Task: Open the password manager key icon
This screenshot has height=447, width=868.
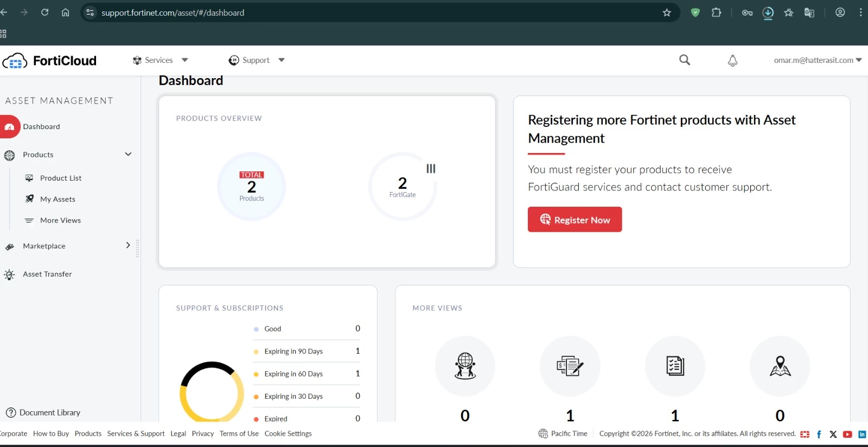Action: [747, 12]
